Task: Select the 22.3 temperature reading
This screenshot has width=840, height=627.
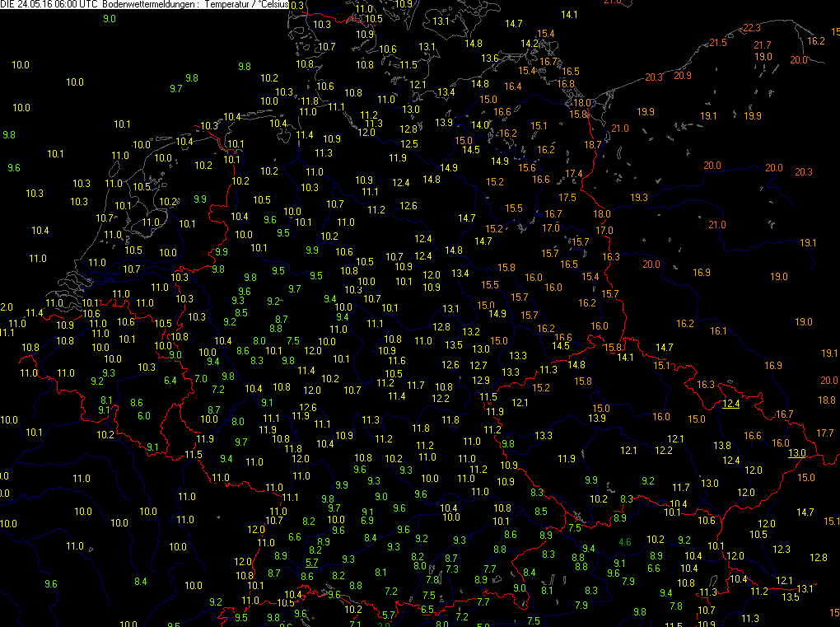Action: tap(752, 28)
